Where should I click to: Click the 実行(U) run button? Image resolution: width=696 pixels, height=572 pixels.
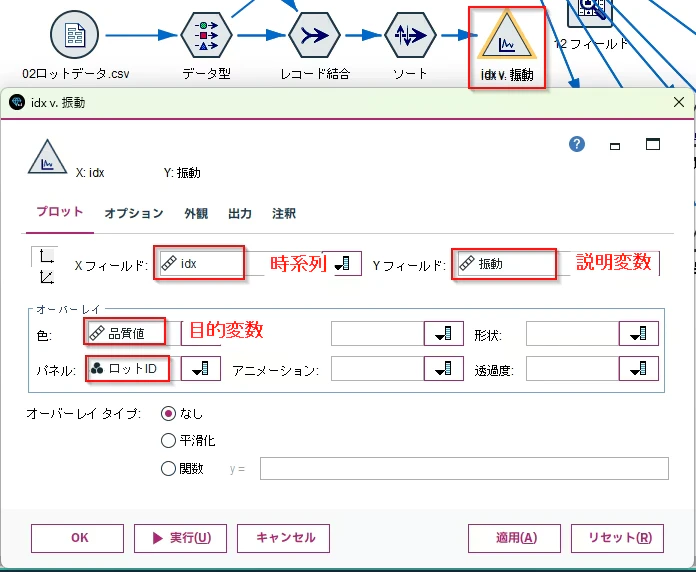(180, 538)
